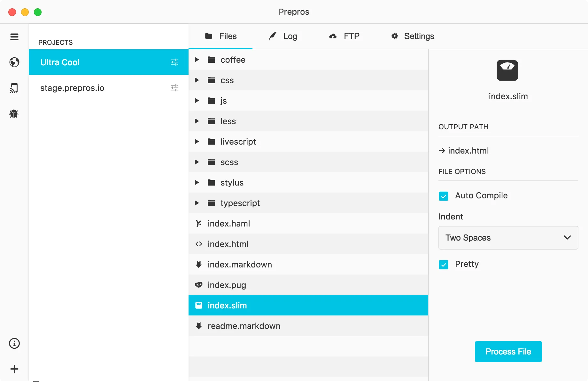Click the browser sync globe icon
The width and height of the screenshot is (588, 382).
14,62
